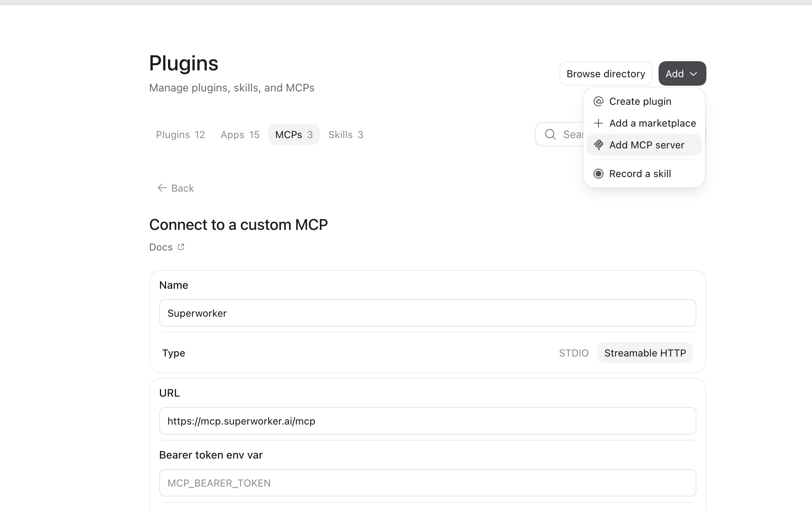Click the Type label
Image resolution: width=812 pixels, height=511 pixels.
[x=173, y=353]
